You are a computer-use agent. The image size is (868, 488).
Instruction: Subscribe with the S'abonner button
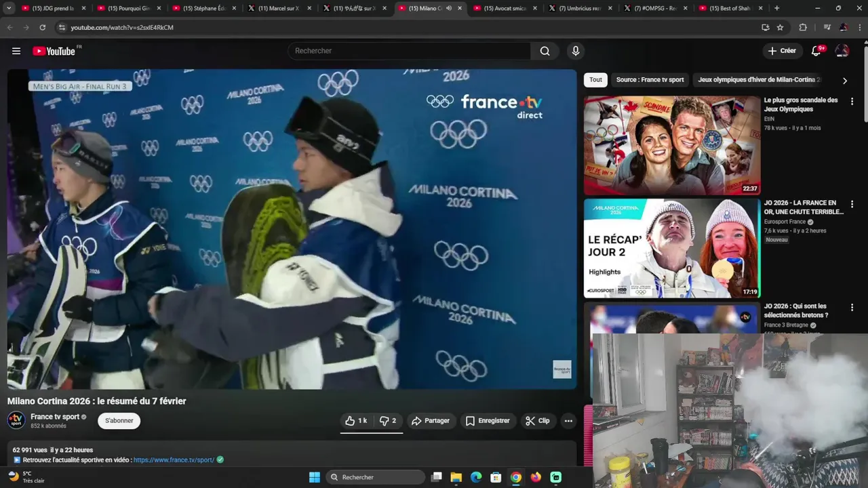pos(119,421)
